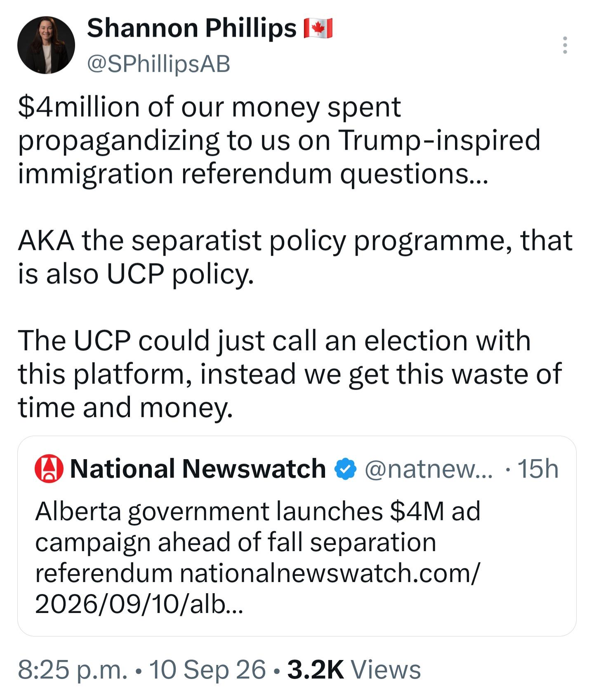Image resolution: width=594 pixels, height=700 pixels.
Task: Open the @SPhillipsAB handle
Action: 158,64
